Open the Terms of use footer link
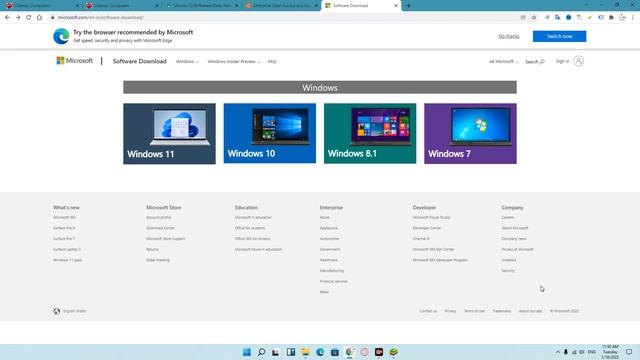The width and height of the screenshot is (640, 360). click(x=474, y=311)
